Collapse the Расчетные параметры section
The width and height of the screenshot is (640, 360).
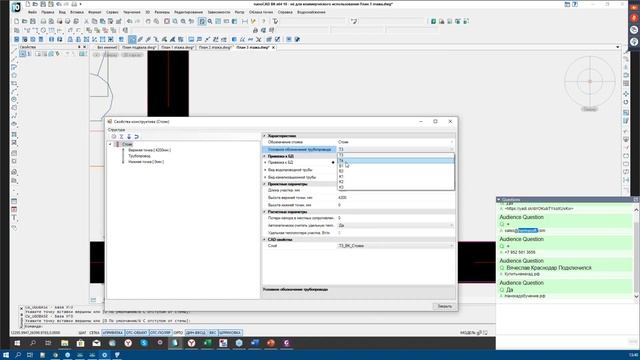(264, 212)
